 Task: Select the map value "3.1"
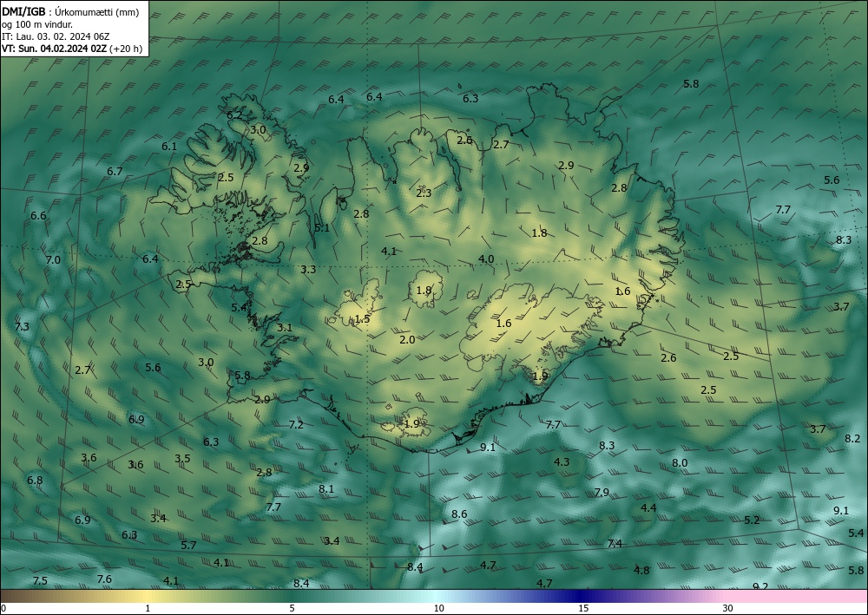tap(285, 327)
